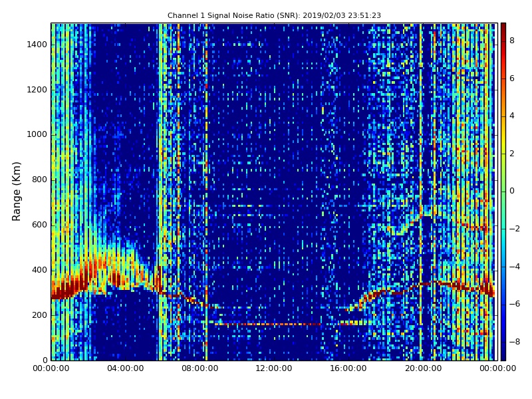Click the colorbar label 4
The image size is (532, 399).
tap(512, 116)
